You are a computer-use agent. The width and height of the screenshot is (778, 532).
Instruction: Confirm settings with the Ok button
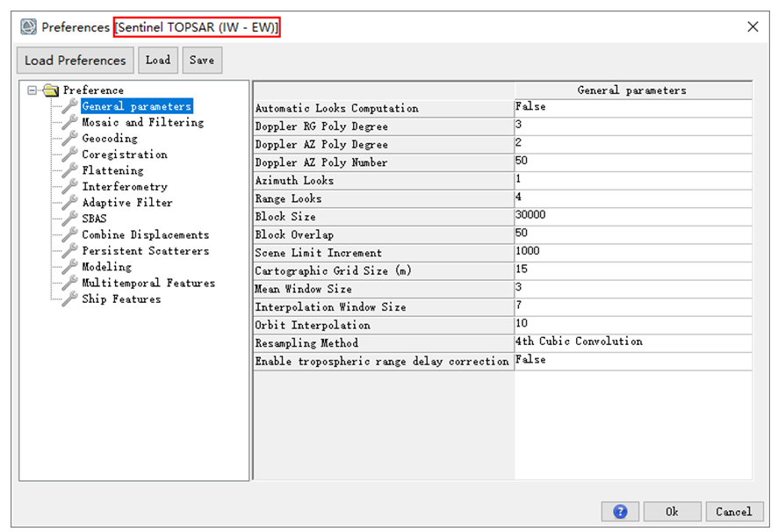[672, 511]
